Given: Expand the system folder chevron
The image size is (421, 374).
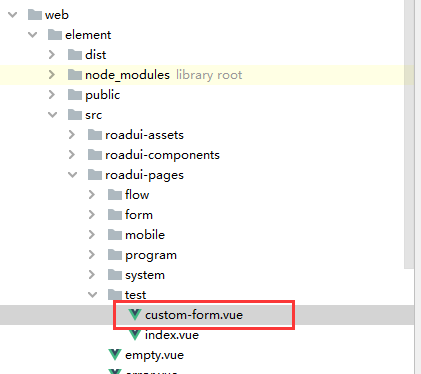Looking at the screenshot, I should click(x=92, y=275).
